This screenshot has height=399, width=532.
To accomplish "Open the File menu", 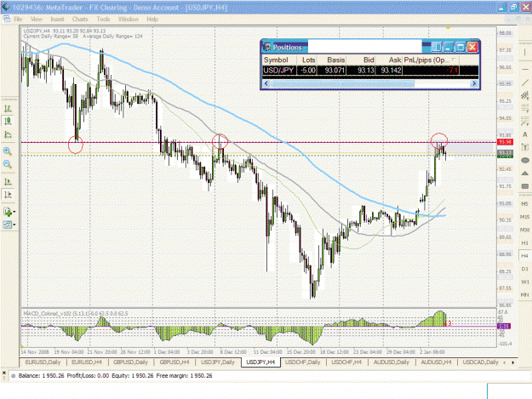I will (18, 19).
